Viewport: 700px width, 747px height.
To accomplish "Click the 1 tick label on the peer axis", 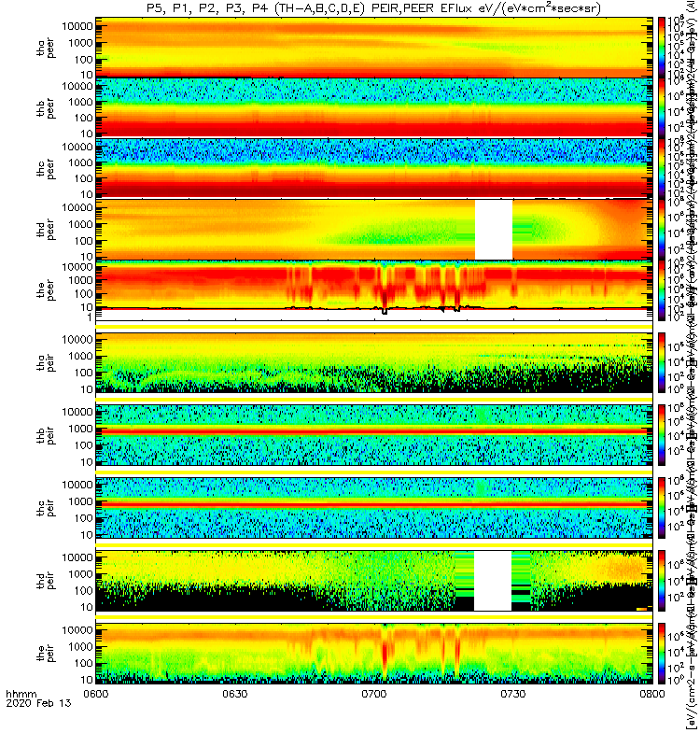I will tap(90, 317).
